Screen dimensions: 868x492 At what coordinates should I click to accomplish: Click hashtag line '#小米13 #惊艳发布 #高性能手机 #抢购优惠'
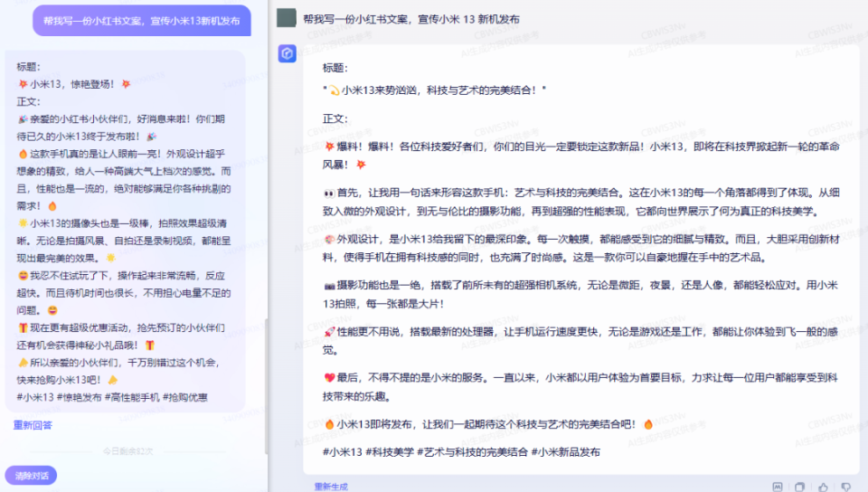pos(112,397)
